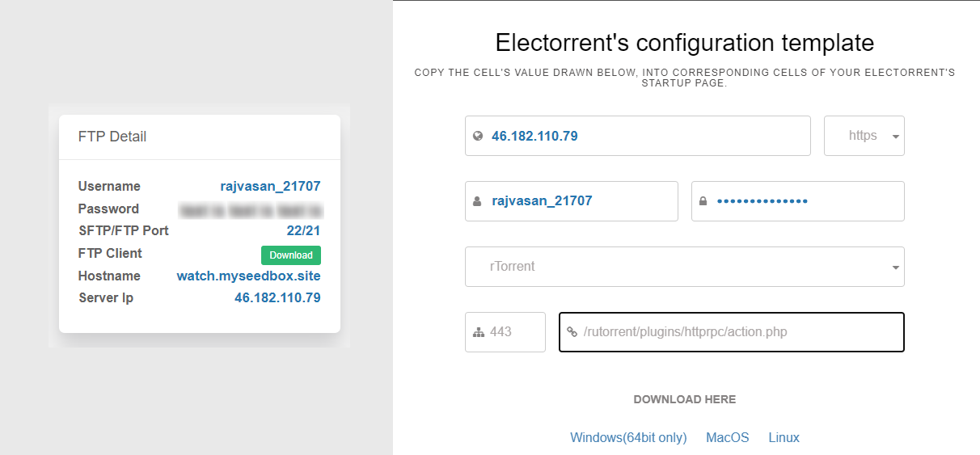Open the Windows(64bit only) download link
The image size is (980, 455).
click(628, 437)
